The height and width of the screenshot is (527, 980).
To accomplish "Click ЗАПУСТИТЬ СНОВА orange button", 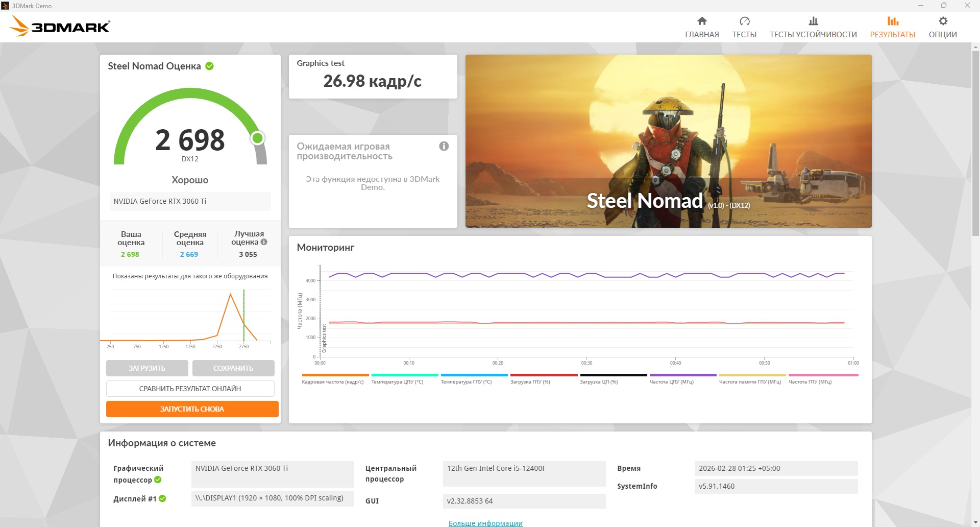I will click(192, 409).
